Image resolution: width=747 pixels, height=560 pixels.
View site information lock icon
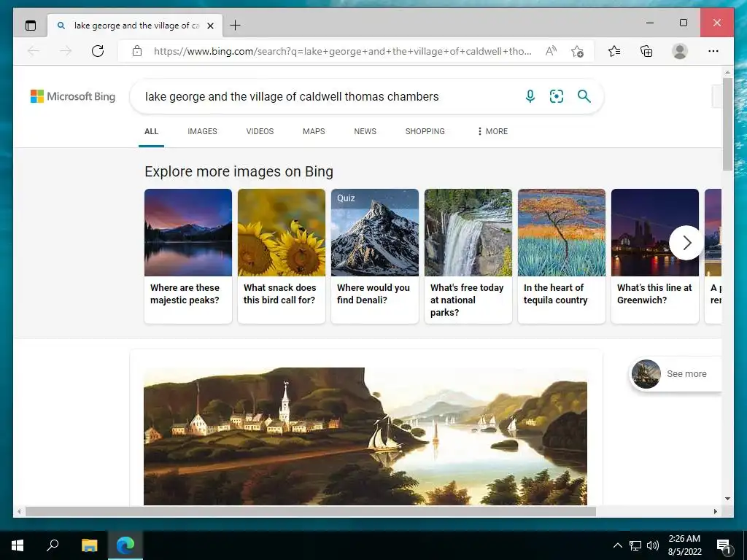click(137, 51)
